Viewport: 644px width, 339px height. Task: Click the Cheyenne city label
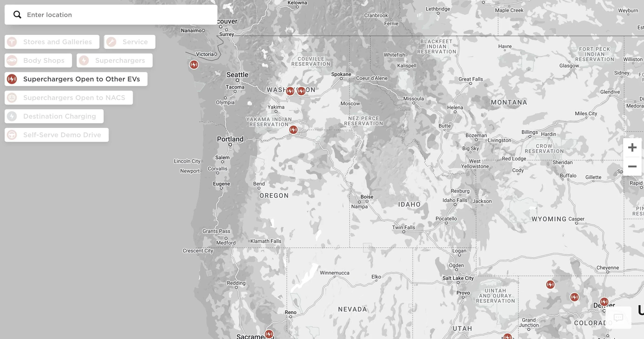[x=608, y=268]
